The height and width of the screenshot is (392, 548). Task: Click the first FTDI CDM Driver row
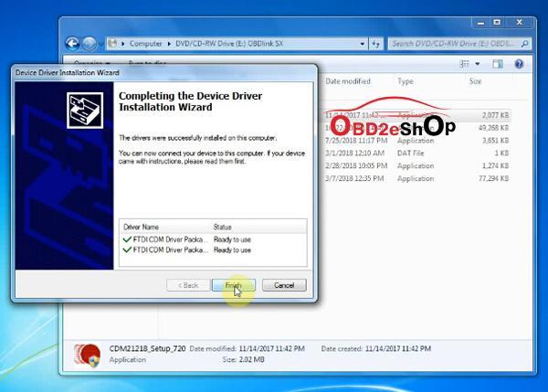[x=213, y=239]
